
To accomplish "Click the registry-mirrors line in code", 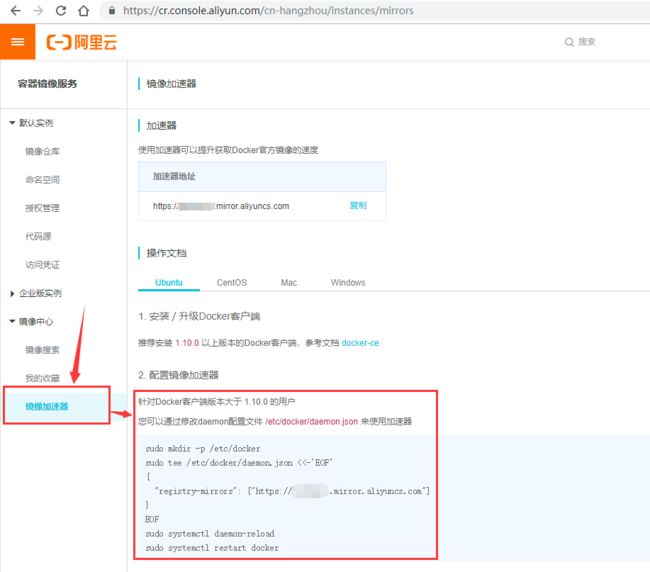I will 292,491.
